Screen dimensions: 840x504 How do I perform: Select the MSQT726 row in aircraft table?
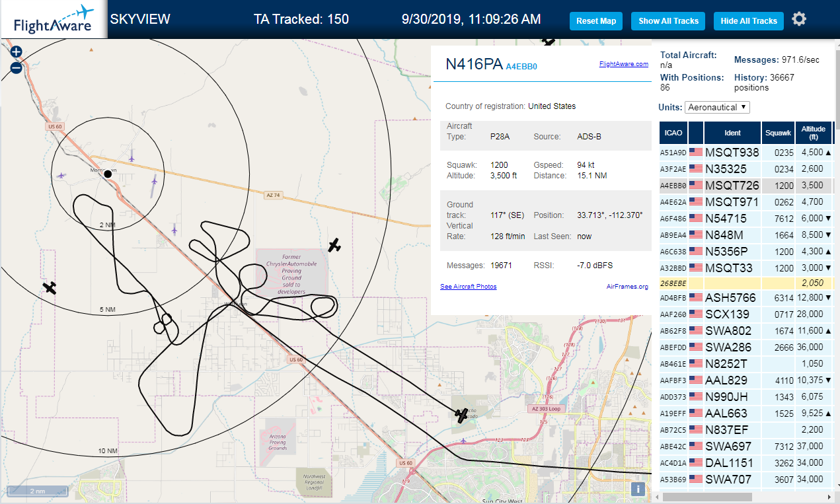click(745, 185)
